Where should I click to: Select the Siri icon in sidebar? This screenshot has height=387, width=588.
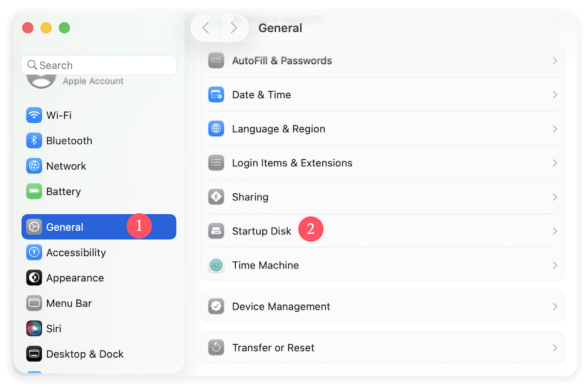point(34,328)
